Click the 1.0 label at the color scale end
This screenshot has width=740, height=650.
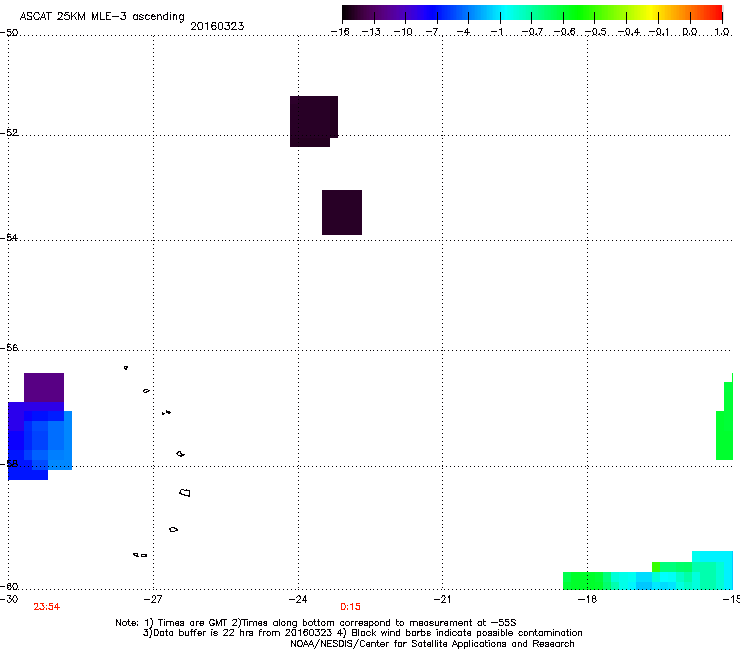(x=722, y=32)
